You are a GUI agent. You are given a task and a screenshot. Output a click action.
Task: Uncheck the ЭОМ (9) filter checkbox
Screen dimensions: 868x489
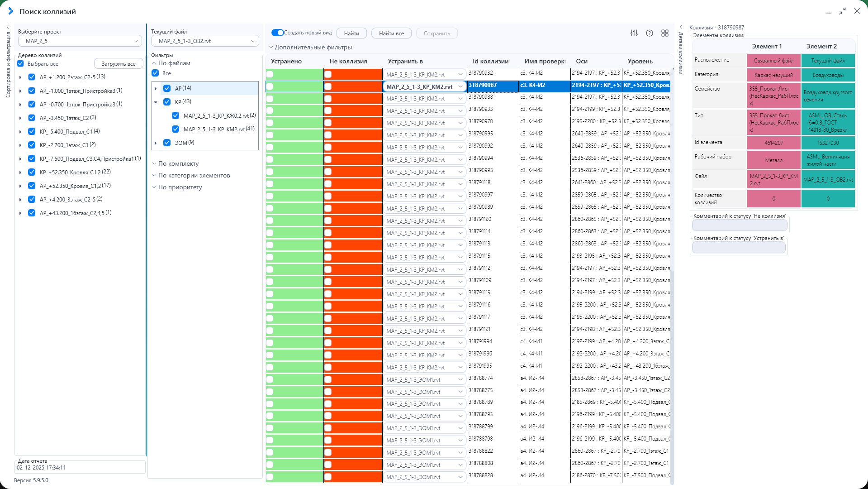(167, 143)
